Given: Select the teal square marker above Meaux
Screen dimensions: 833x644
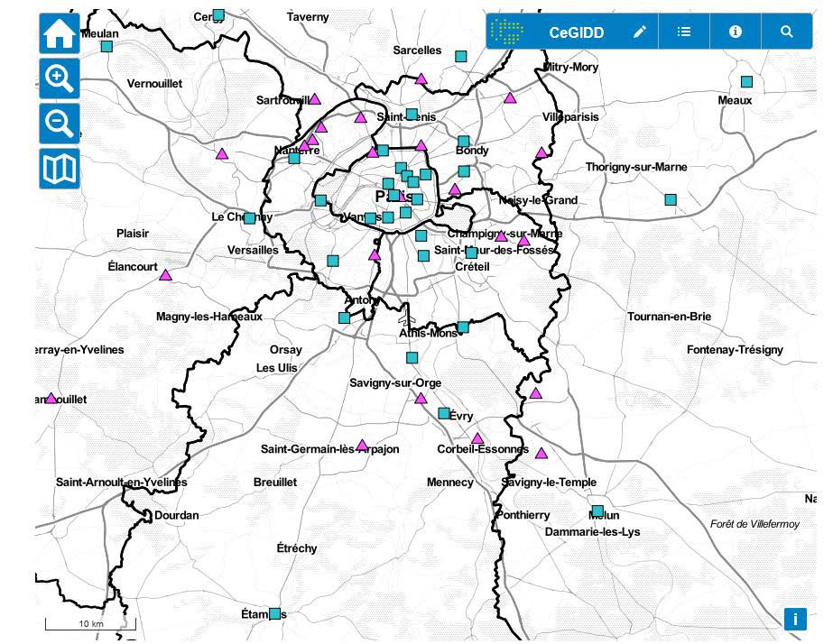Looking at the screenshot, I should pyautogui.click(x=746, y=82).
